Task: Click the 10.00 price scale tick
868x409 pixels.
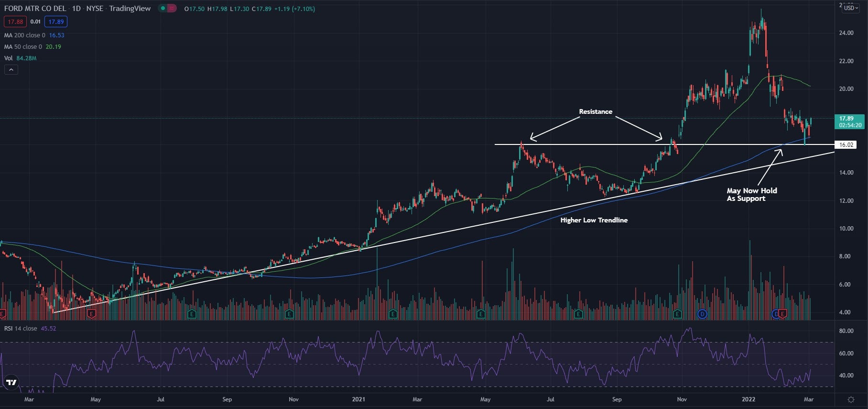Action: [x=846, y=229]
